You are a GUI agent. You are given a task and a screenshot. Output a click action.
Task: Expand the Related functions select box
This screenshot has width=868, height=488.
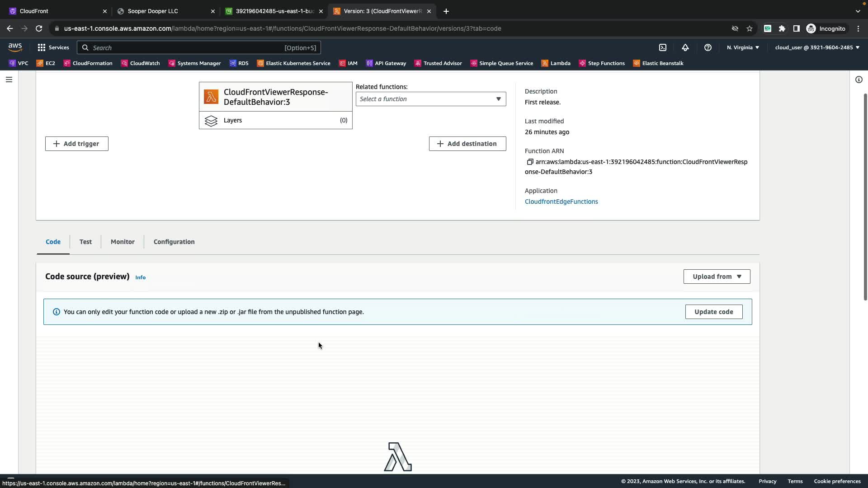click(x=430, y=99)
